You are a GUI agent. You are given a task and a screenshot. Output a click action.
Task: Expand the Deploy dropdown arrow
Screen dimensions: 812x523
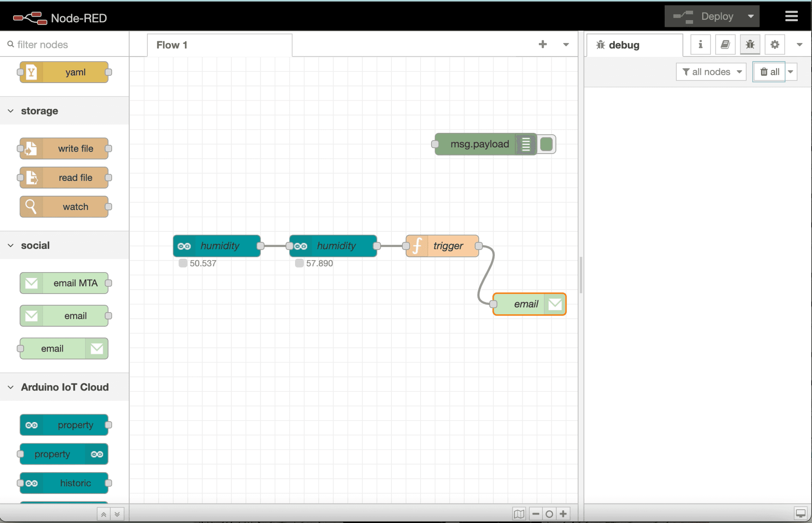(x=751, y=16)
